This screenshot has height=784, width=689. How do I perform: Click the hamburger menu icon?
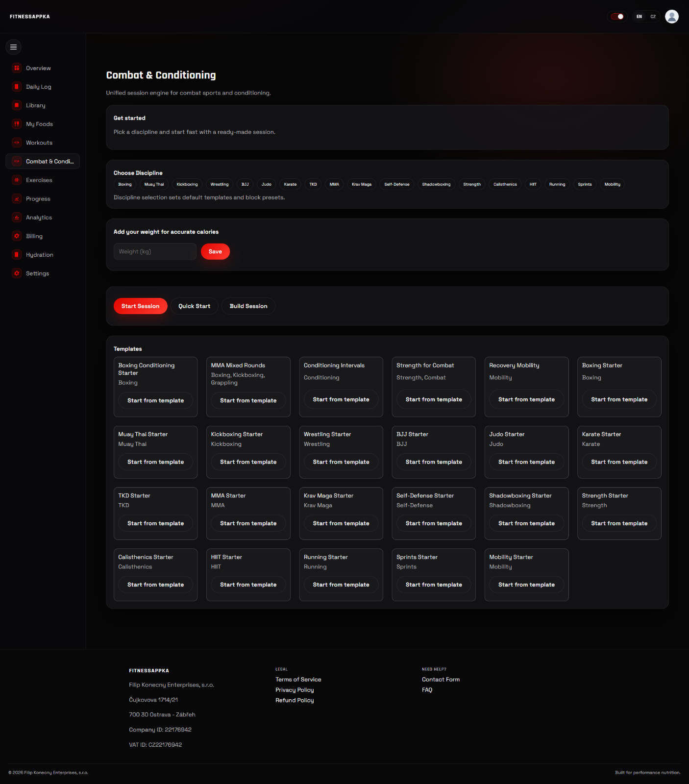click(x=14, y=47)
